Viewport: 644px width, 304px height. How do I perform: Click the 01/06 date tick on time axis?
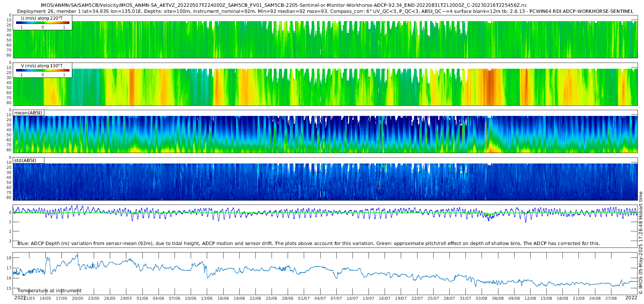[x=142, y=298]
